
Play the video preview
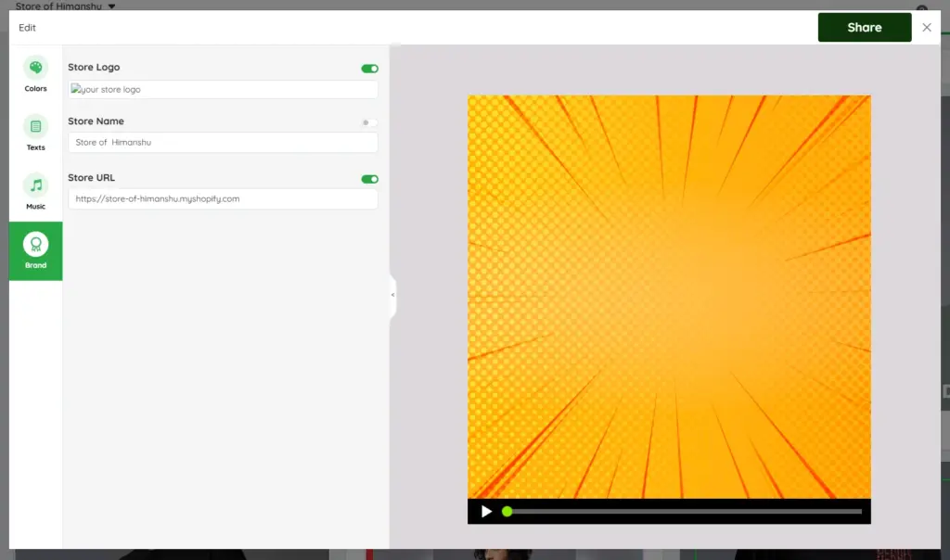coord(486,511)
